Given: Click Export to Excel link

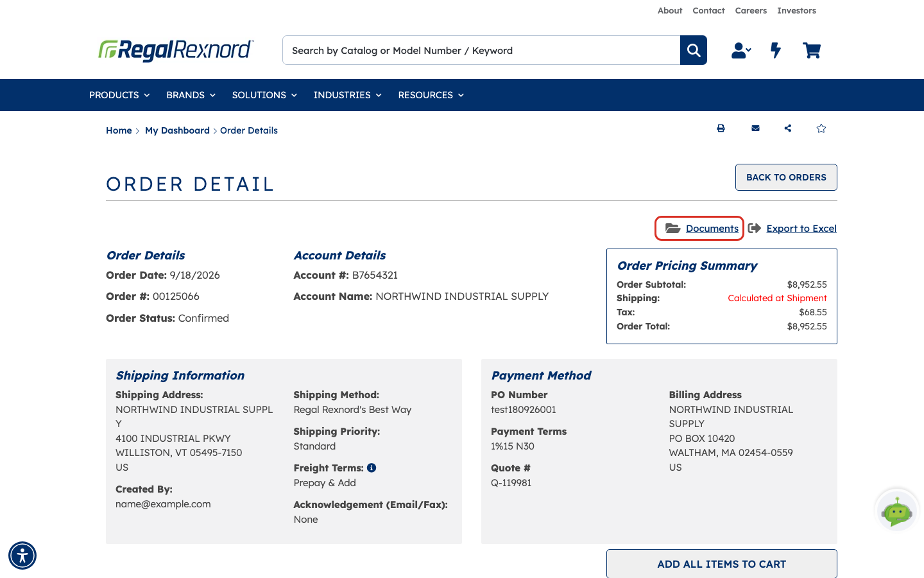Looking at the screenshot, I should pyautogui.click(x=801, y=228).
